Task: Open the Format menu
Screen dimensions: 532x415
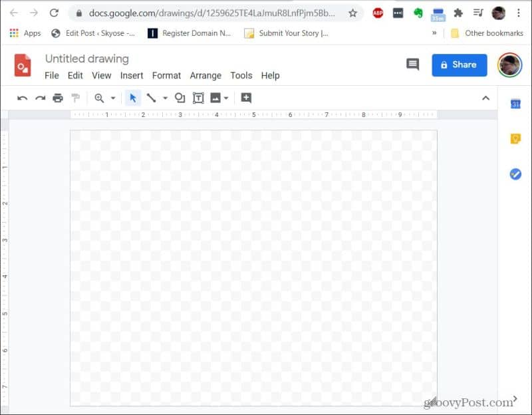Action: 166,75
